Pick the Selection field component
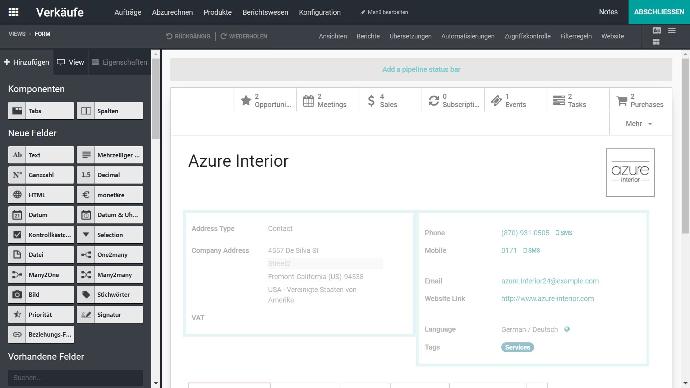This screenshot has height=388, width=690. (x=110, y=235)
